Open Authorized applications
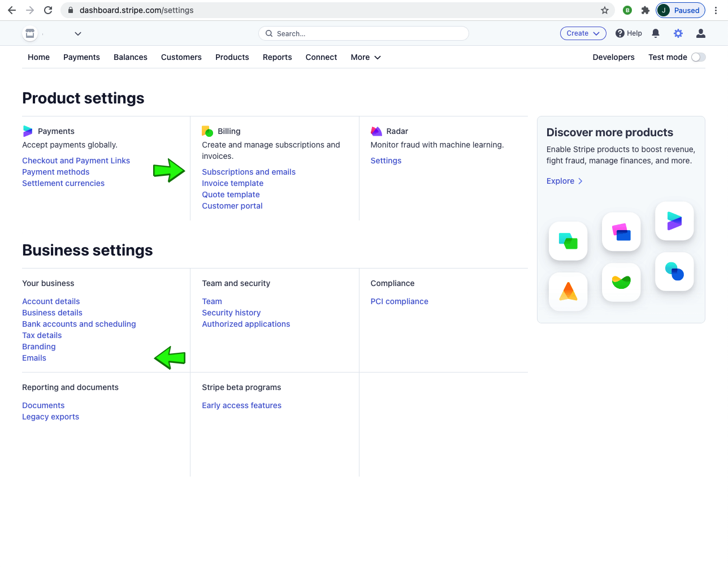The height and width of the screenshot is (567, 728). pyautogui.click(x=246, y=324)
